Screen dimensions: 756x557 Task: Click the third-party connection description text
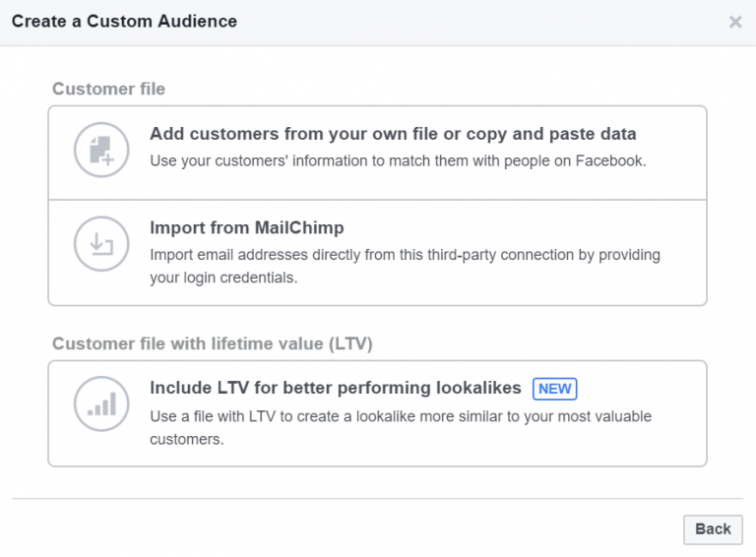405,266
